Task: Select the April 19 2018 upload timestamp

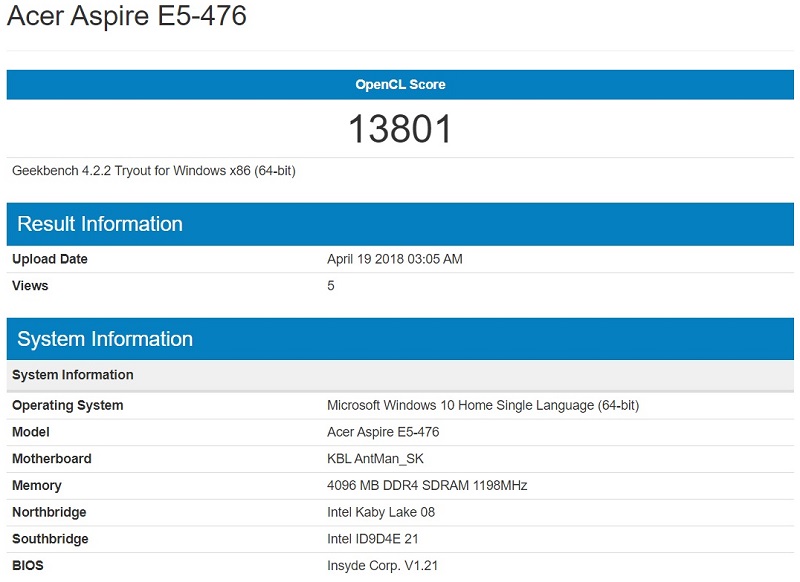Action: (x=394, y=259)
